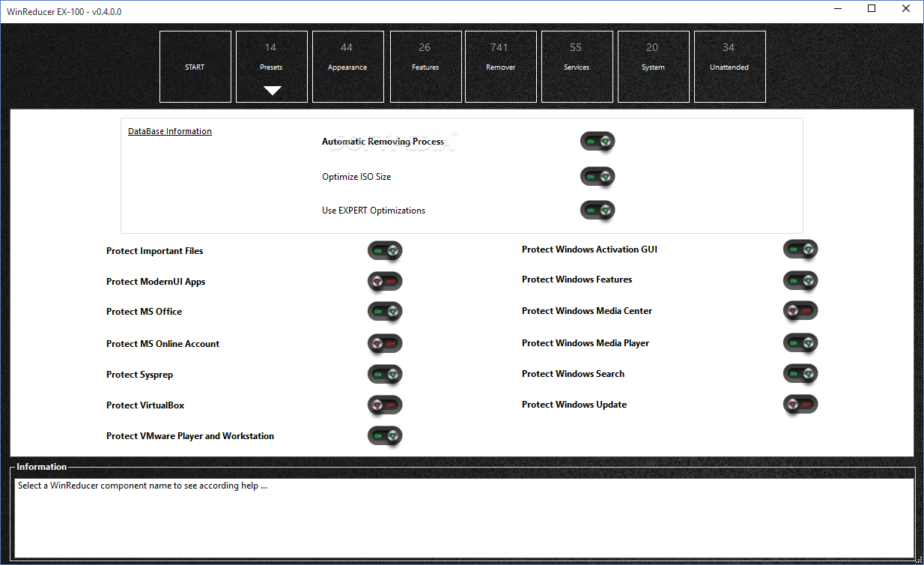Click the DataBase Information link
The width and height of the screenshot is (924, 565).
coord(170,131)
